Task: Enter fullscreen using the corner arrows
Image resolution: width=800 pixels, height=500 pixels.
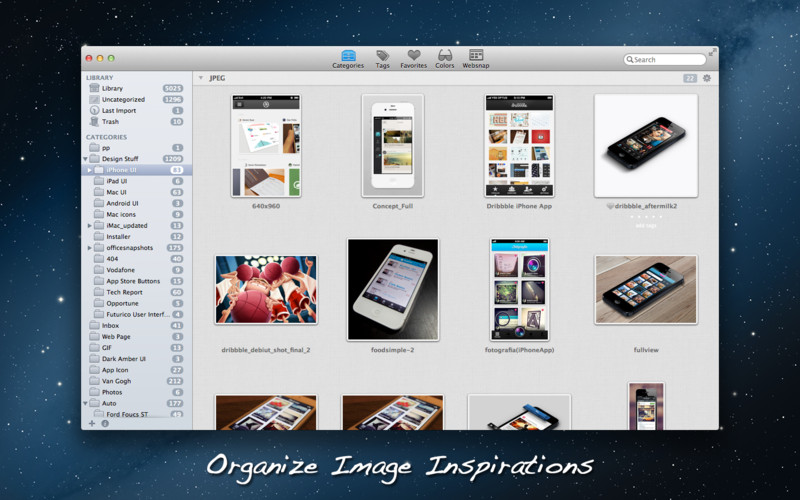Action: coord(712,52)
